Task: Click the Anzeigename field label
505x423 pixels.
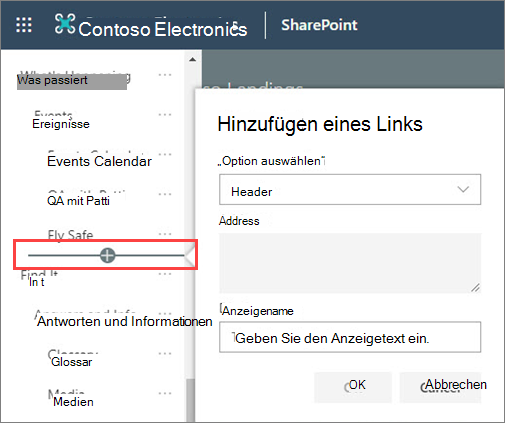Action: [257, 311]
